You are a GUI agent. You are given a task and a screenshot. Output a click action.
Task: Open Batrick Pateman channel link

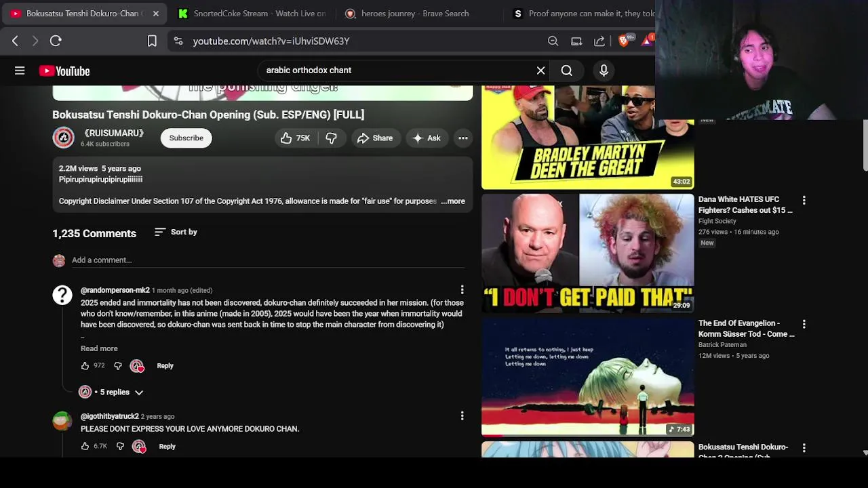[722, 345]
